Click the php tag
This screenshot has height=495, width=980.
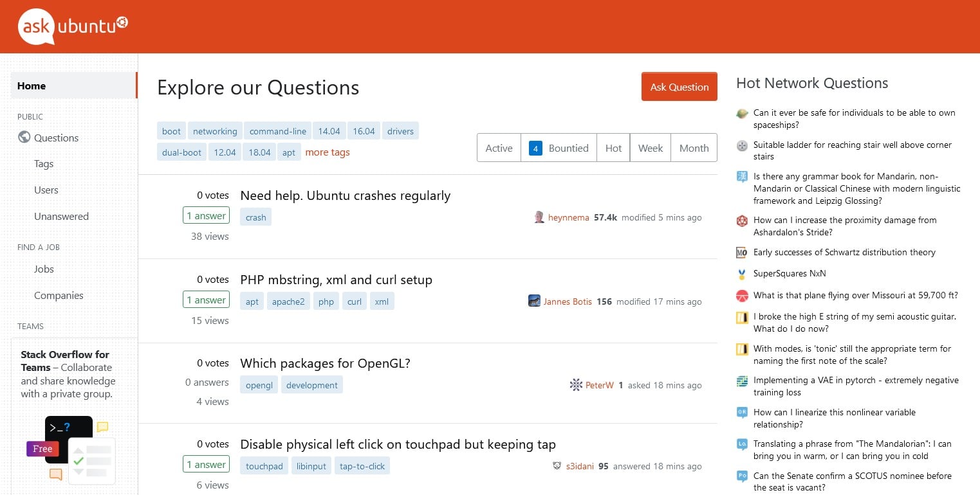[x=326, y=301]
